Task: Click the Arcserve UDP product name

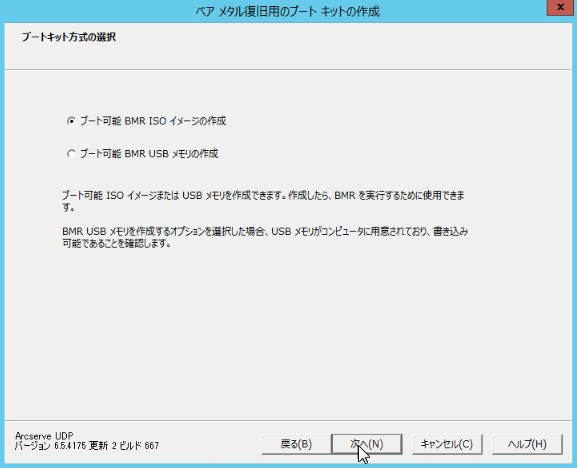Action: (44, 436)
